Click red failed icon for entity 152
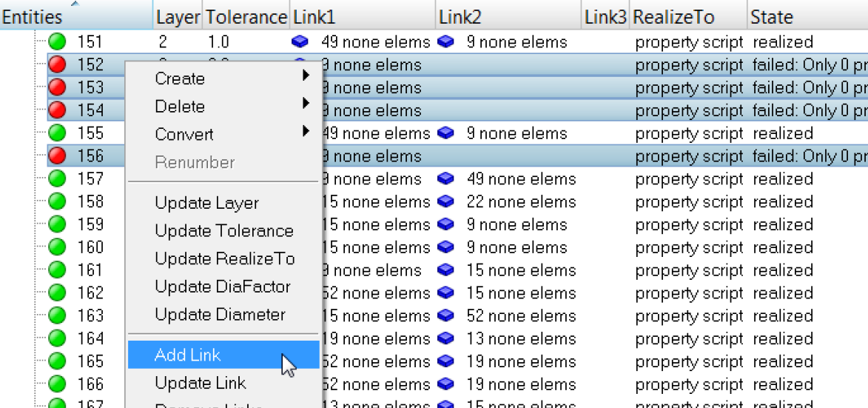Screen dimensions: 868x408 pos(58,65)
